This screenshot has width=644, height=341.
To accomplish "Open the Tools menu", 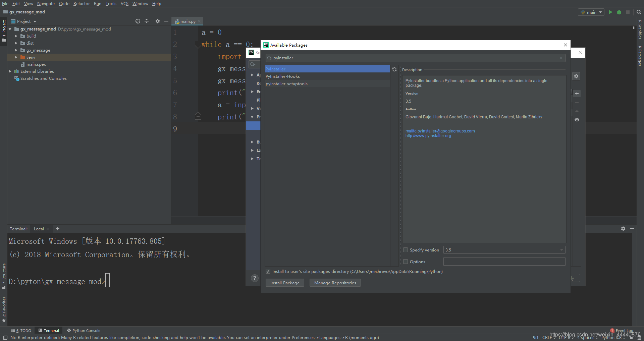I will click(111, 4).
